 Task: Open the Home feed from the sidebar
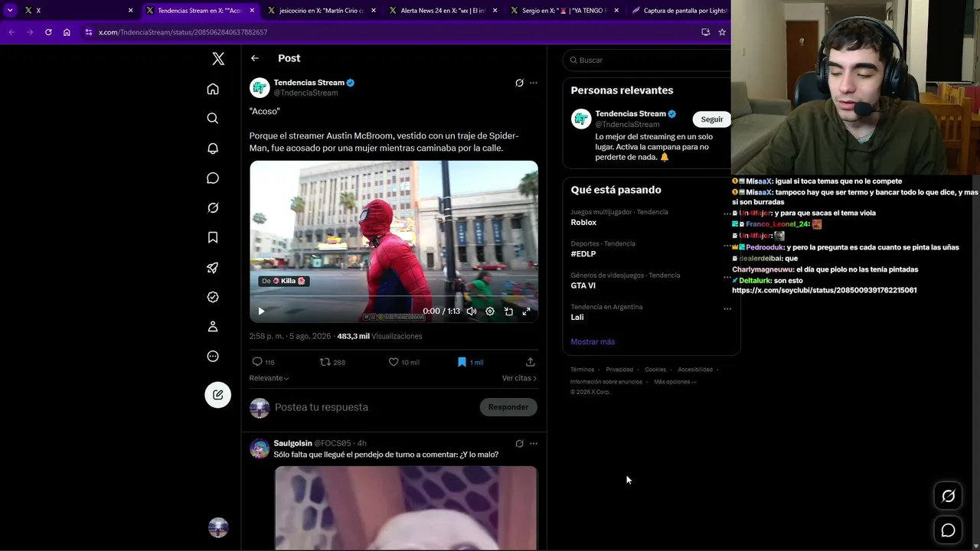(x=213, y=89)
